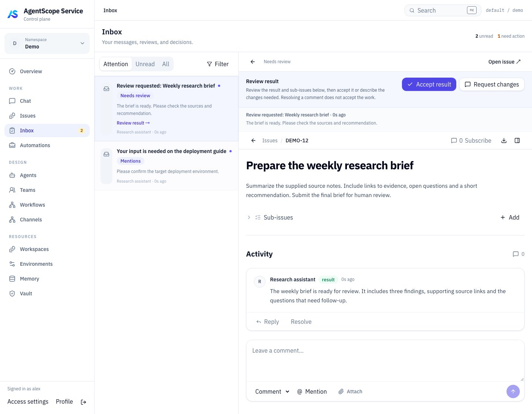Select the Attention tab
This screenshot has height=414, width=532.
(x=116, y=64)
